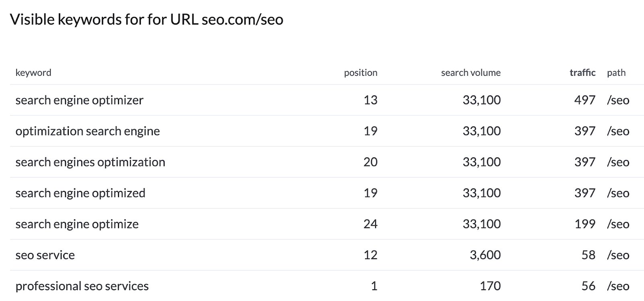Sort by search volume column header
This screenshot has height=301, width=644.
[471, 73]
